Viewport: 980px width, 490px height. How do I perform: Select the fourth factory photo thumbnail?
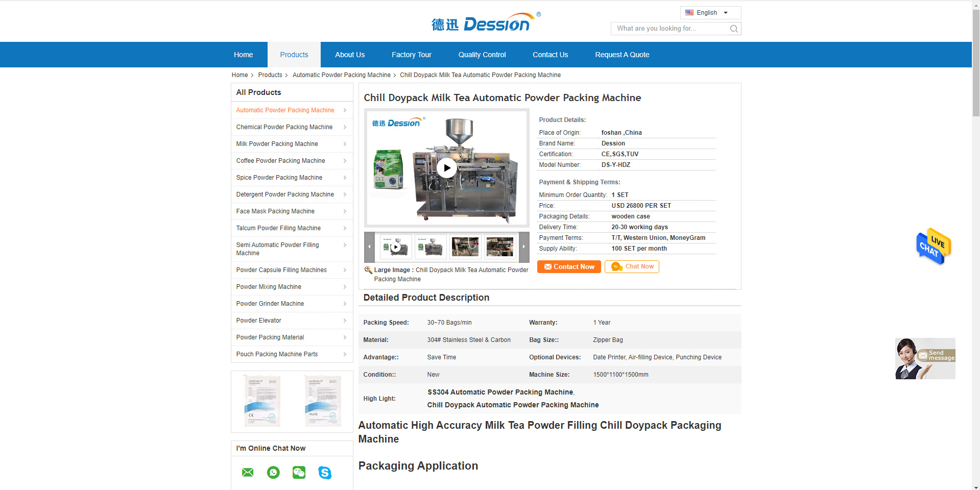(x=500, y=247)
